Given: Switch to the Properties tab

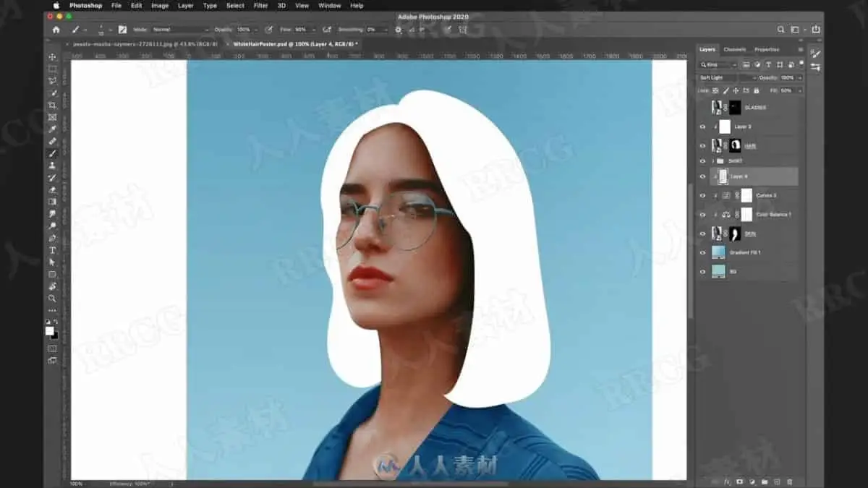Looking at the screenshot, I should pyautogui.click(x=767, y=49).
